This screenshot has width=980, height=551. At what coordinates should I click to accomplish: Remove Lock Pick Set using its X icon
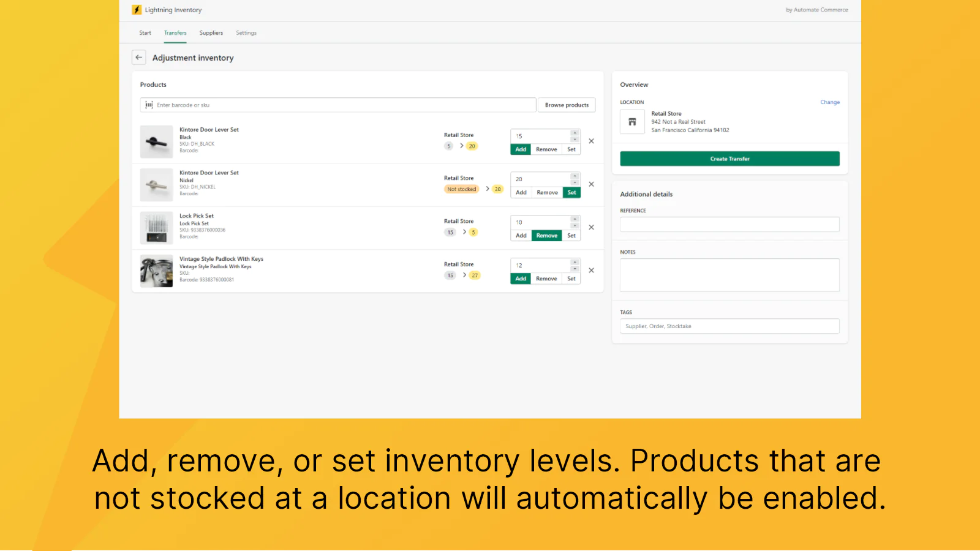tap(591, 227)
